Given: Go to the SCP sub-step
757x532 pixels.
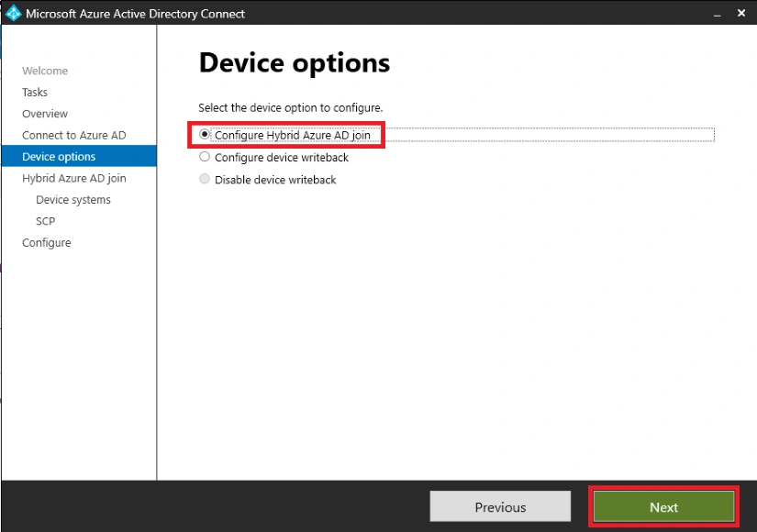Looking at the screenshot, I should 45,221.
